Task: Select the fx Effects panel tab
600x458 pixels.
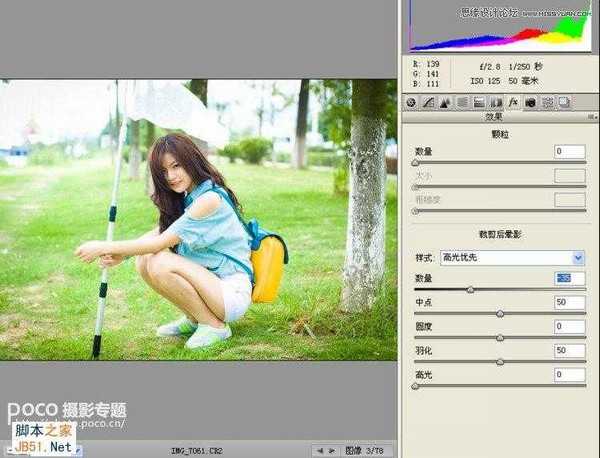Action: (513, 102)
